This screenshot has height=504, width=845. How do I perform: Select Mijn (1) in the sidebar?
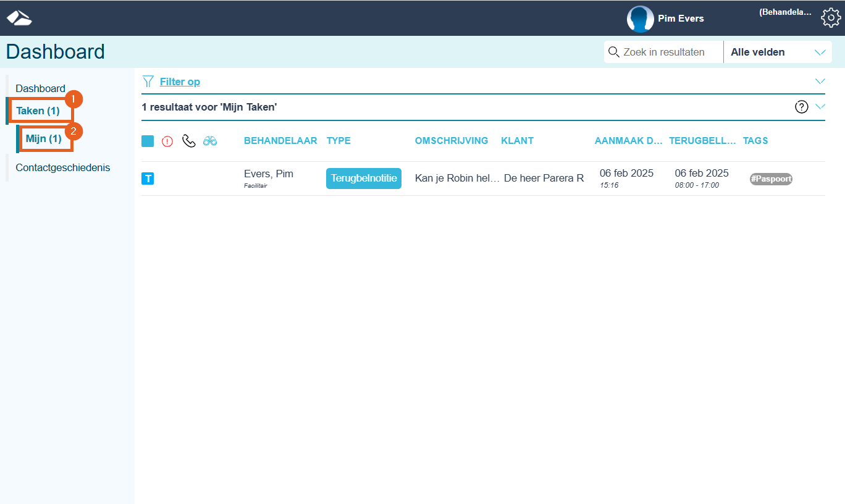tap(43, 138)
